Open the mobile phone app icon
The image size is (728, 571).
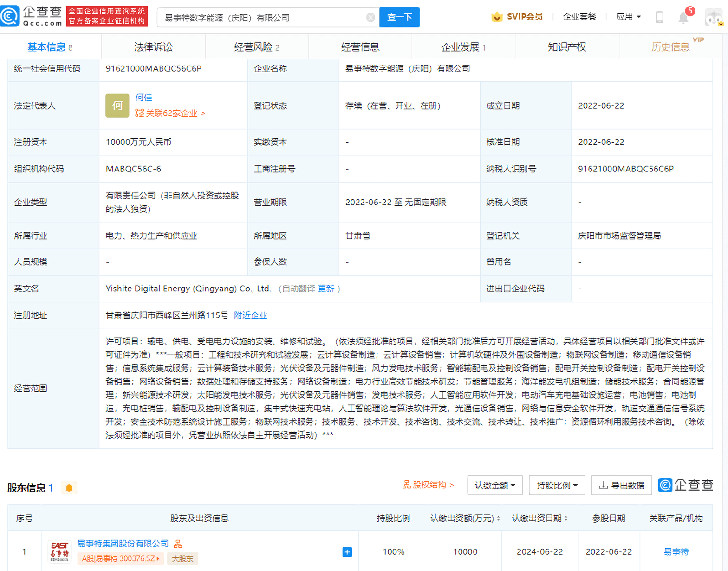tap(659, 17)
